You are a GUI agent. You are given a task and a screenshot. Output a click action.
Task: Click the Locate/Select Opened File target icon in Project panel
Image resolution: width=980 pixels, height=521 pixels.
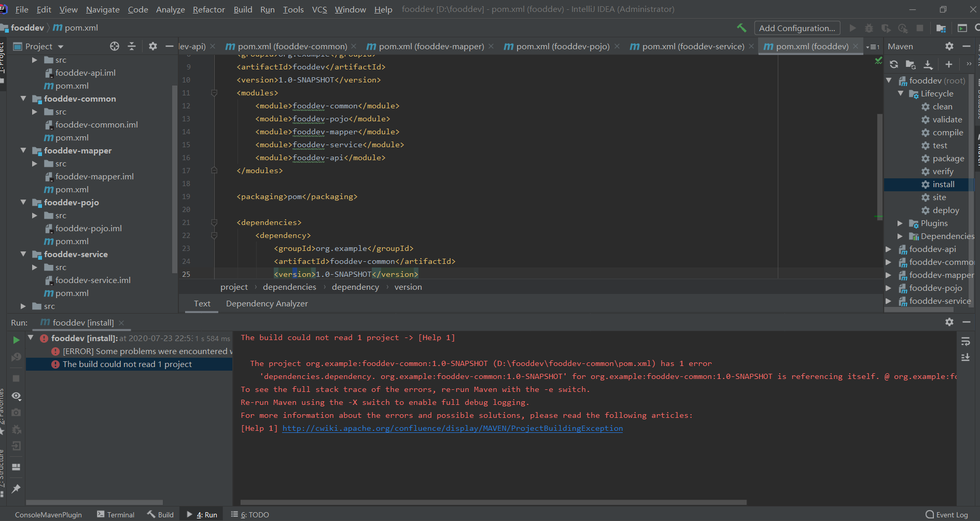click(x=115, y=46)
